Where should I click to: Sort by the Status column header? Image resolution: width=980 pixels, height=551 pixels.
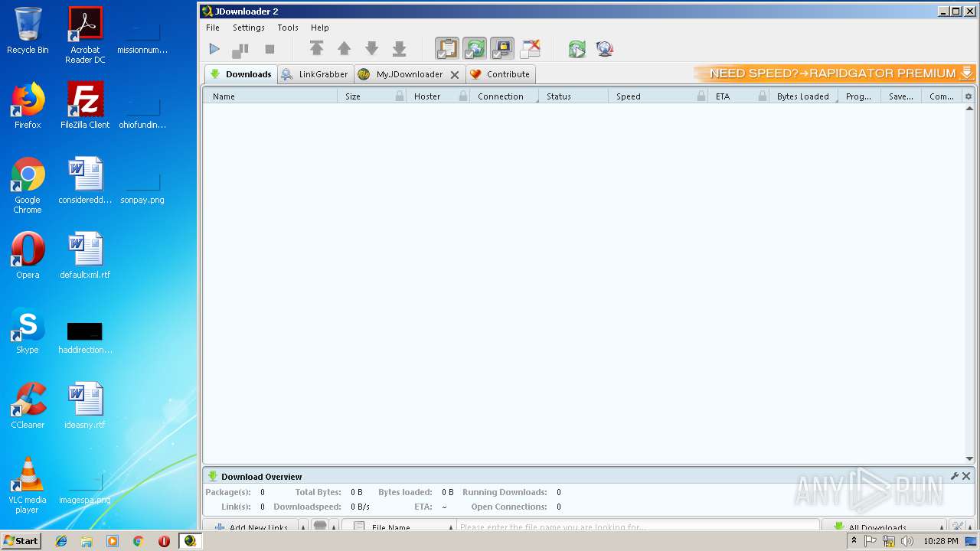[x=573, y=96]
